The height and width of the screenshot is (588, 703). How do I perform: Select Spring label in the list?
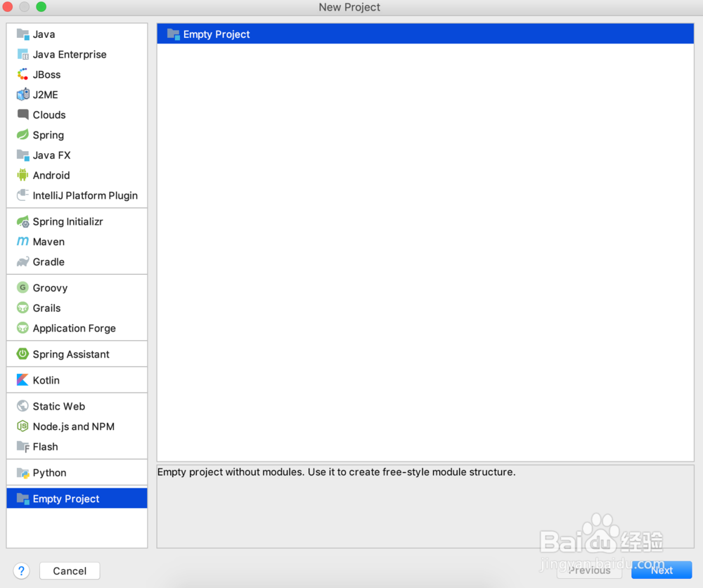point(49,136)
